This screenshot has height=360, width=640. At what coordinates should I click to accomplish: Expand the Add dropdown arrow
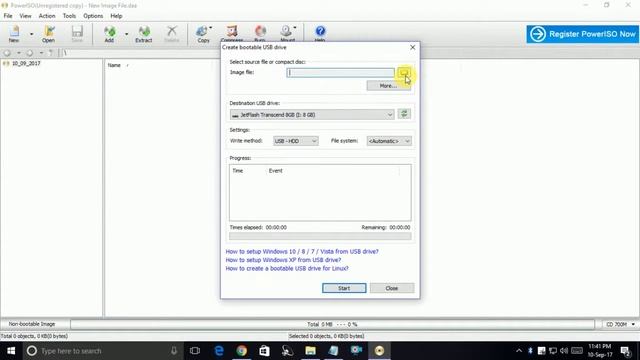126,34
